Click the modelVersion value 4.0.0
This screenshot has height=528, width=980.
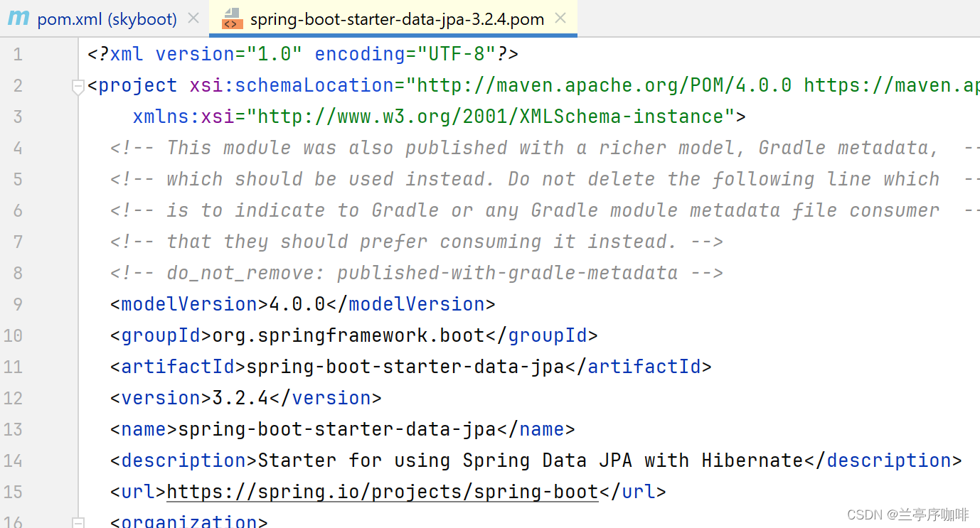[x=297, y=304]
